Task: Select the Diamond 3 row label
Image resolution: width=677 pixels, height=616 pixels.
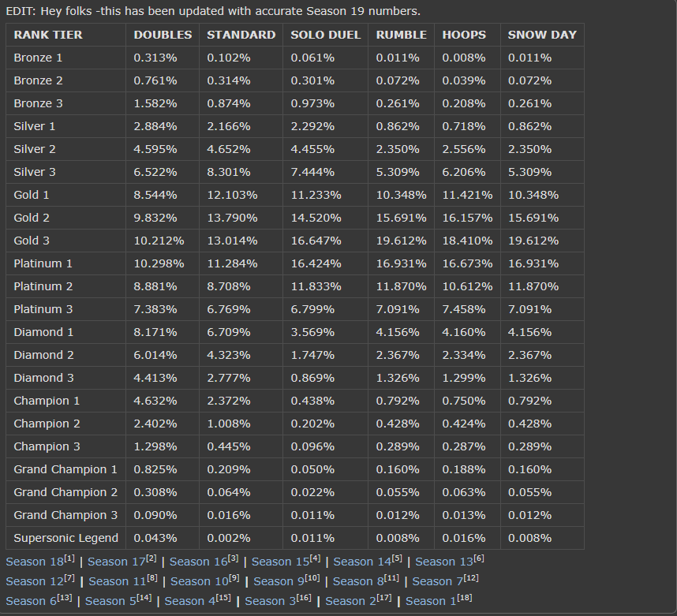Action: 43,378
